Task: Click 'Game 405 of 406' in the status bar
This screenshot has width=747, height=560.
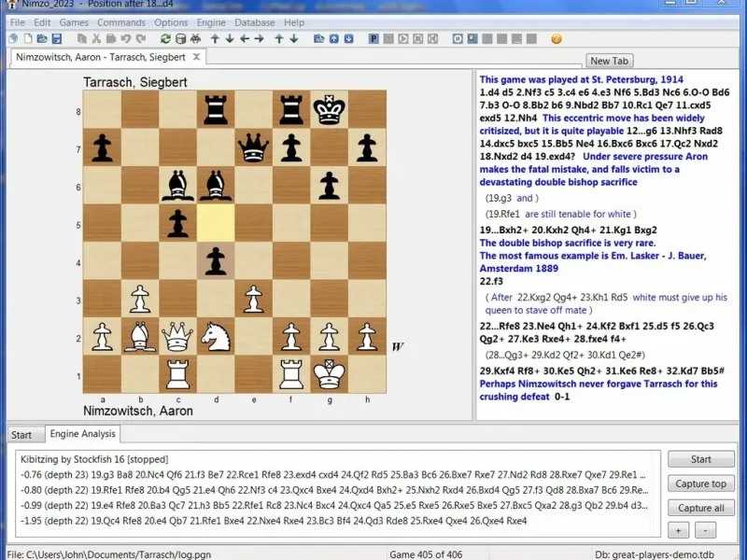Action: pos(426,554)
